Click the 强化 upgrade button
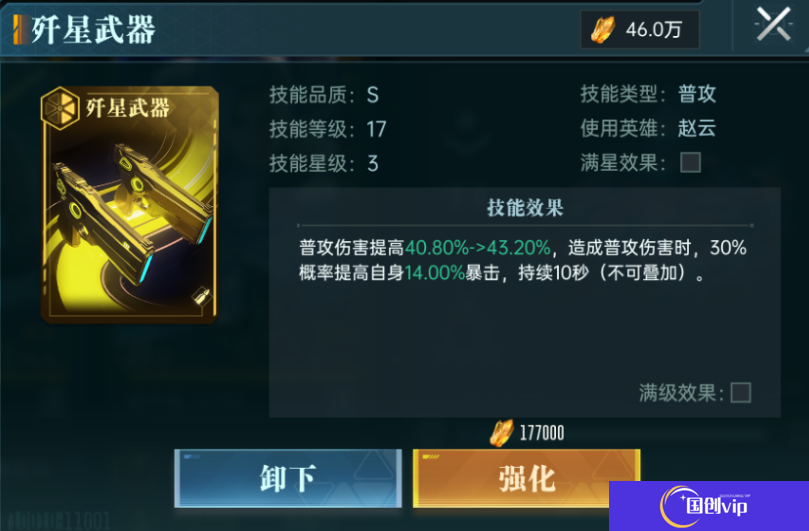 click(526, 478)
